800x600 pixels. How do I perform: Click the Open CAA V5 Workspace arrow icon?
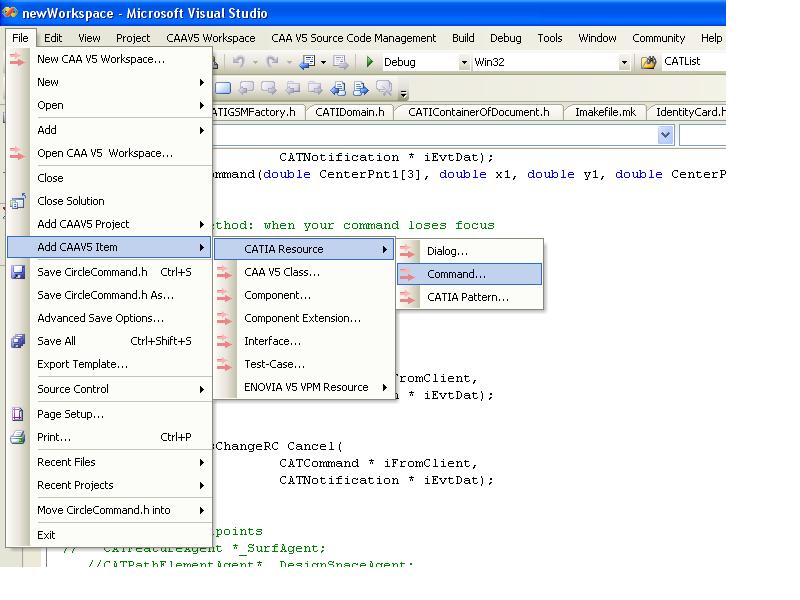(x=17, y=153)
